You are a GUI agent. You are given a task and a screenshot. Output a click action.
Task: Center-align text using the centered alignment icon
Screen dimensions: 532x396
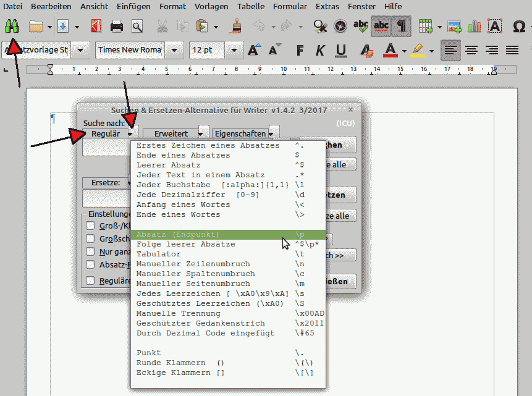click(x=471, y=50)
